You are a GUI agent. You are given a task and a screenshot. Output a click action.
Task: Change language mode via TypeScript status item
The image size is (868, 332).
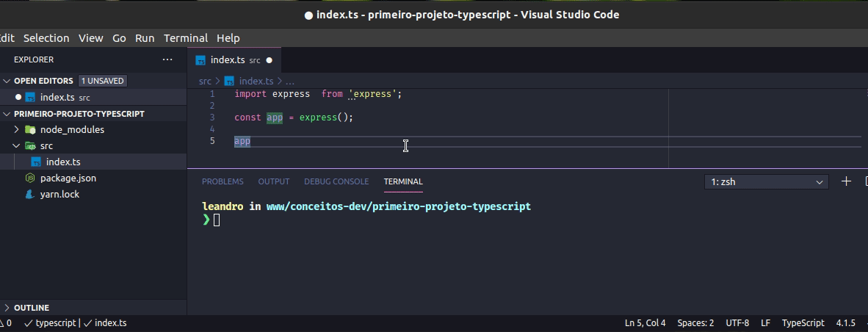(803, 323)
